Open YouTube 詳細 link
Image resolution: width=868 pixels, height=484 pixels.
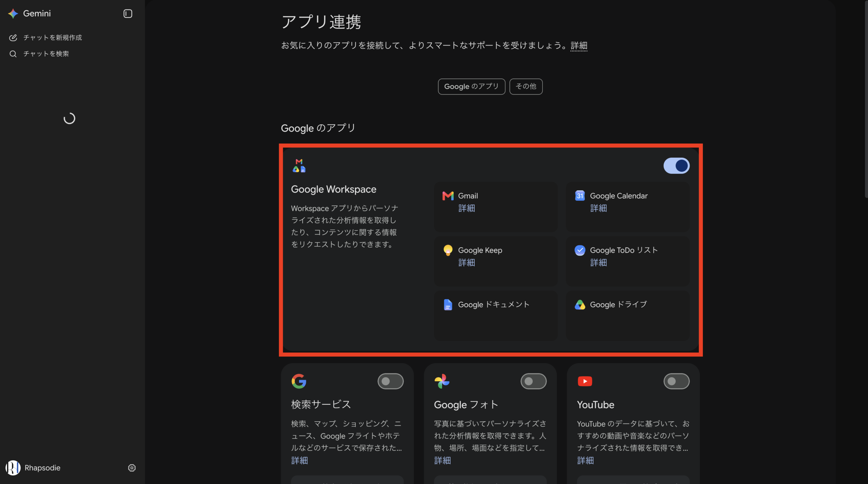pos(586,461)
